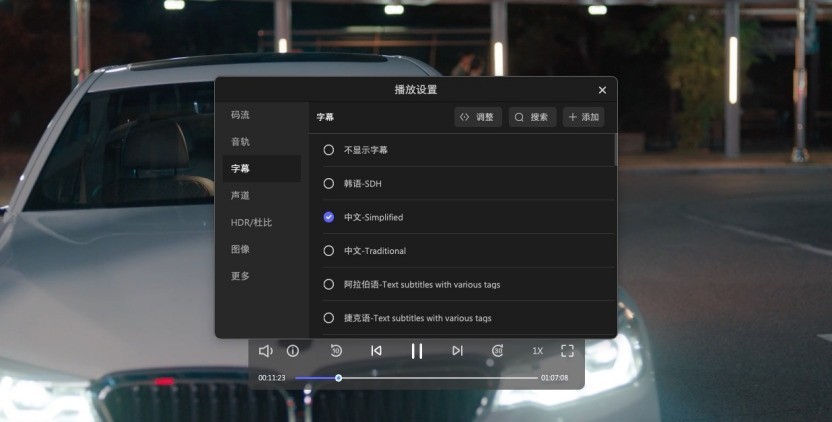Rewind using the back-skip icon

point(336,351)
